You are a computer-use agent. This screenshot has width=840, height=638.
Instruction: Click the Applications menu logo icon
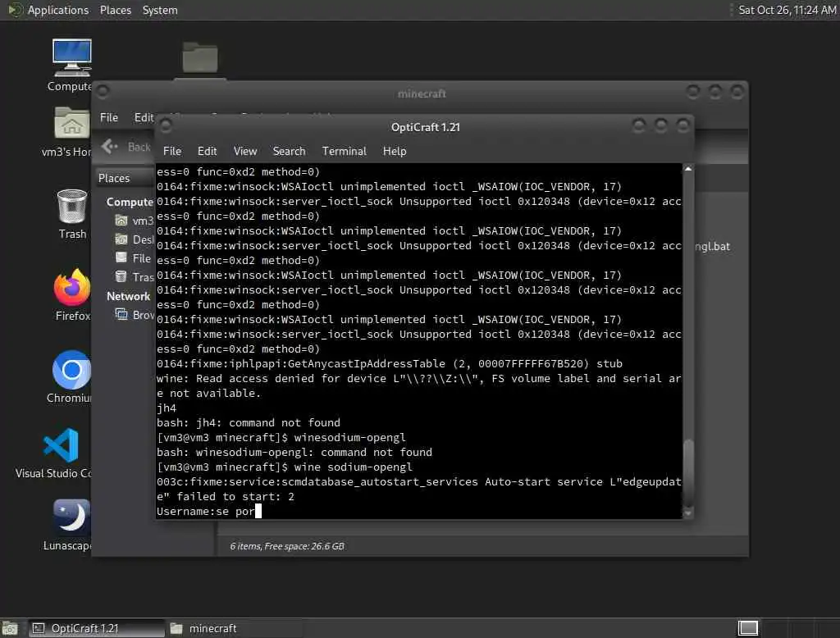[x=15, y=10]
